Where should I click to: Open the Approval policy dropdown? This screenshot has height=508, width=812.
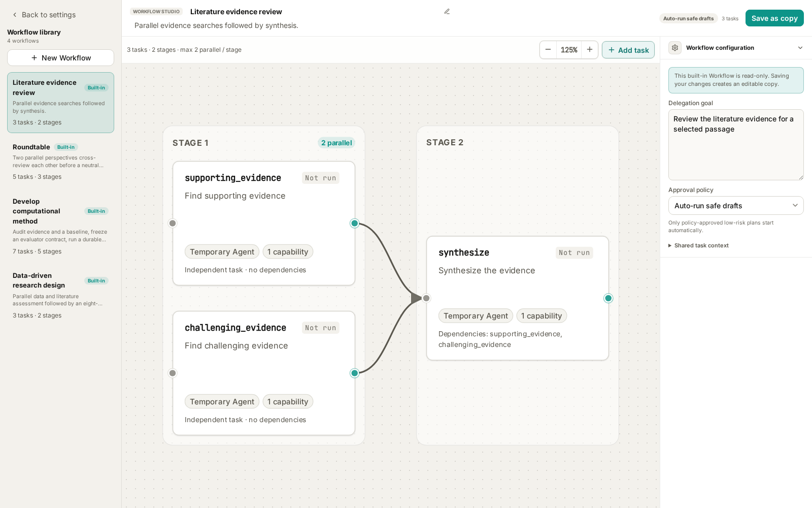(x=736, y=206)
